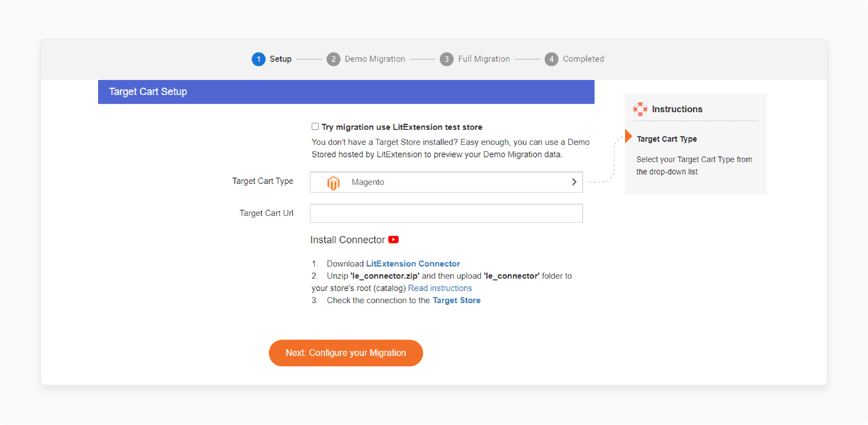Click the Magento cart type icon
Image resolution: width=868 pixels, height=425 pixels.
tap(333, 182)
